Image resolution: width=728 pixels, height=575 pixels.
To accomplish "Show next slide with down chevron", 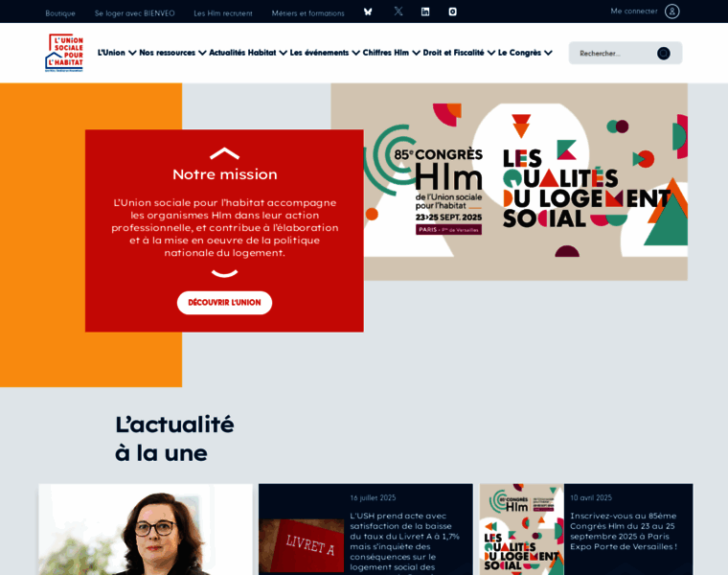I will 225,273.
